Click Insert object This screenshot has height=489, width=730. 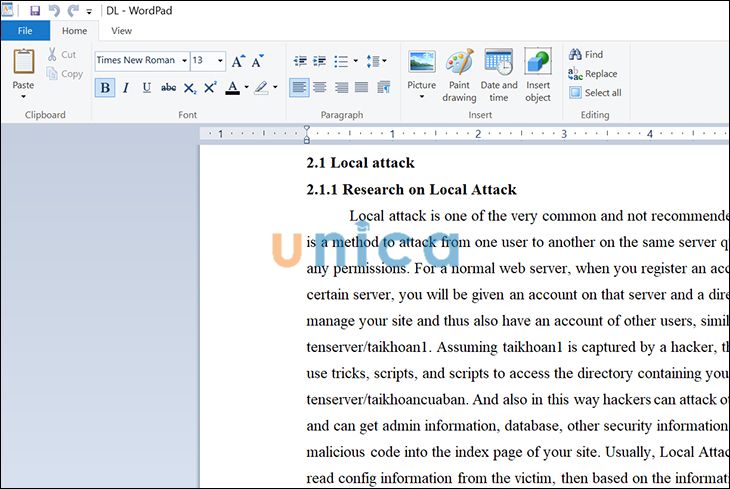(x=538, y=75)
